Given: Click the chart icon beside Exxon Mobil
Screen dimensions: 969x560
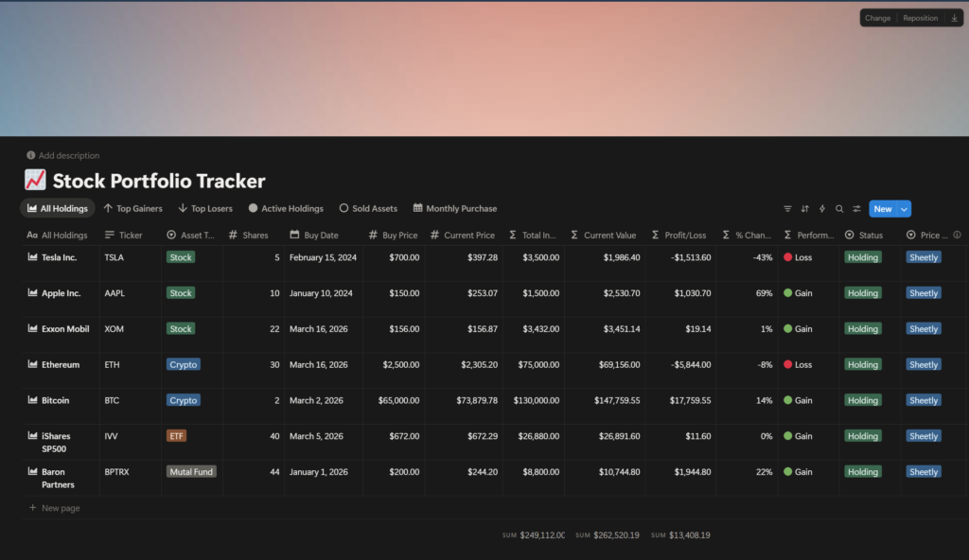Looking at the screenshot, I should tap(33, 329).
